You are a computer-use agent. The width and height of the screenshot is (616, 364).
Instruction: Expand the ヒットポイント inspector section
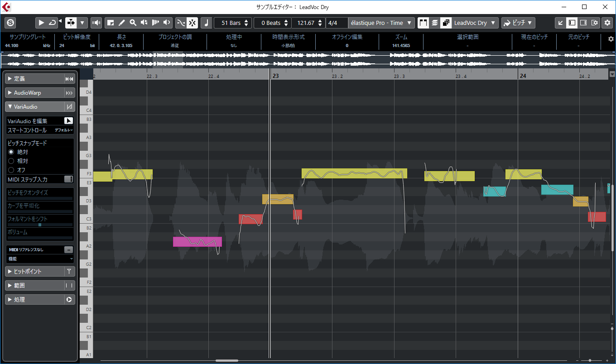click(x=34, y=272)
